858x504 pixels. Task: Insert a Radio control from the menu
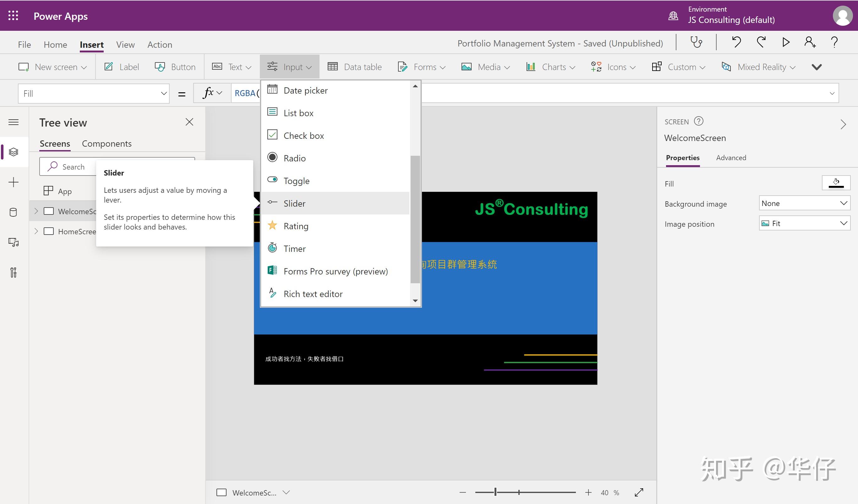294,158
